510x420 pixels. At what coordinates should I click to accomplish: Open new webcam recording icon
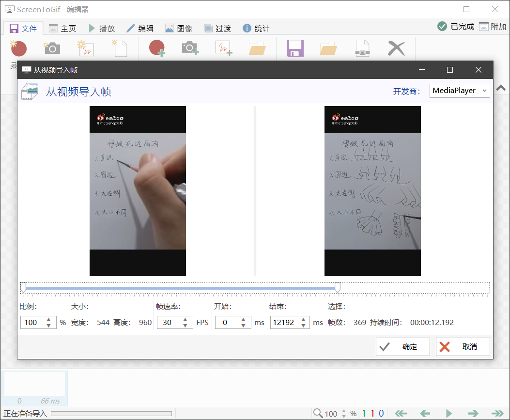click(52, 48)
